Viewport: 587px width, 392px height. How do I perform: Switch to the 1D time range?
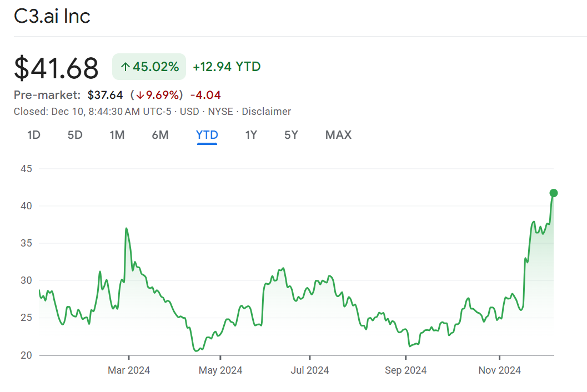click(34, 135)
